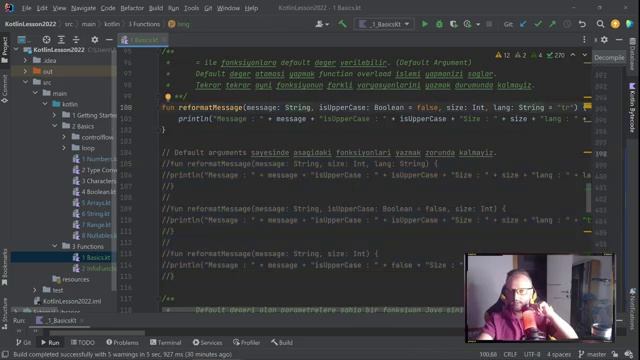The width and height of the screenshot is (640, 360).
Task: Open the Navigate menu
Action: (x=83, y=8)
